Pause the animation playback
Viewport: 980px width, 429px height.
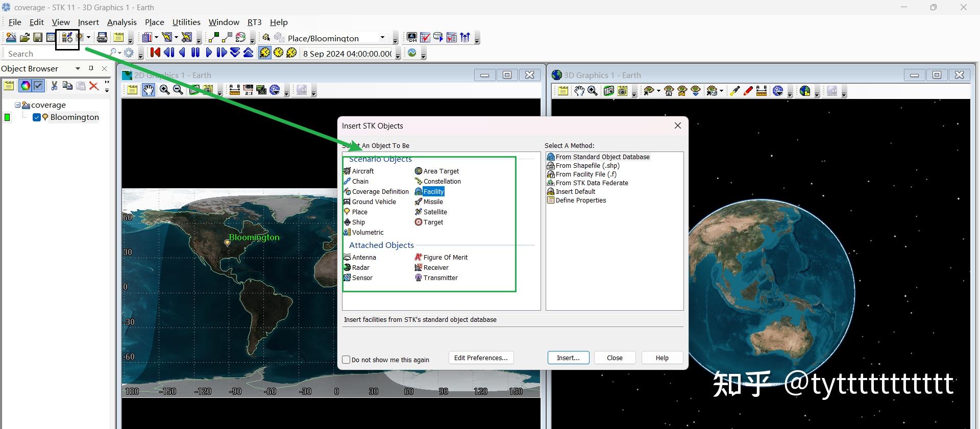click(x=195, y=53)
